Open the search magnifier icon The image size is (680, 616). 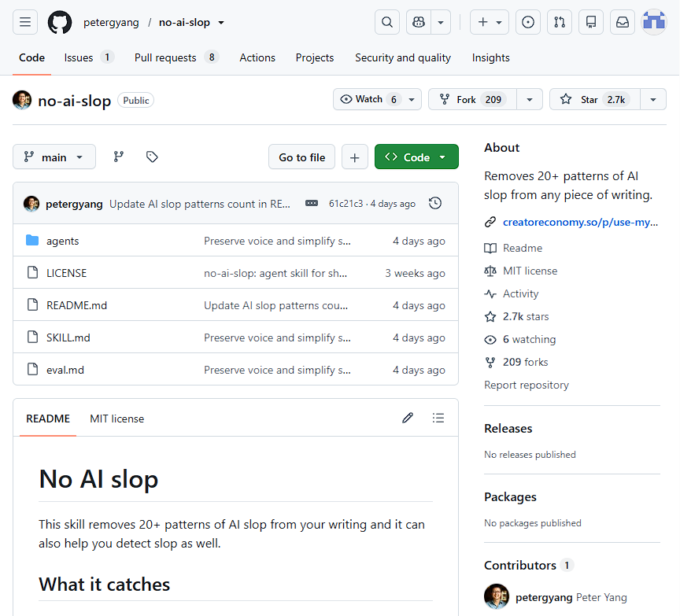[387, 22]
